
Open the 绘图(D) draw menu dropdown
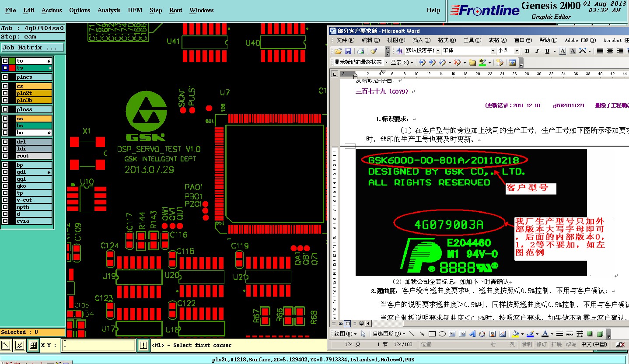coord(345,334)
